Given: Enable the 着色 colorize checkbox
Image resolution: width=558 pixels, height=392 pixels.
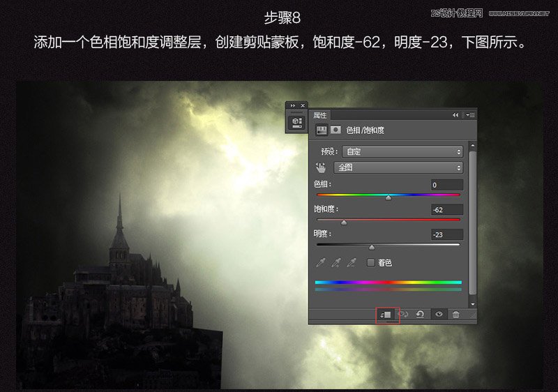Looking at the screenshot, I should pyautogui.click(x=371, y=262).
